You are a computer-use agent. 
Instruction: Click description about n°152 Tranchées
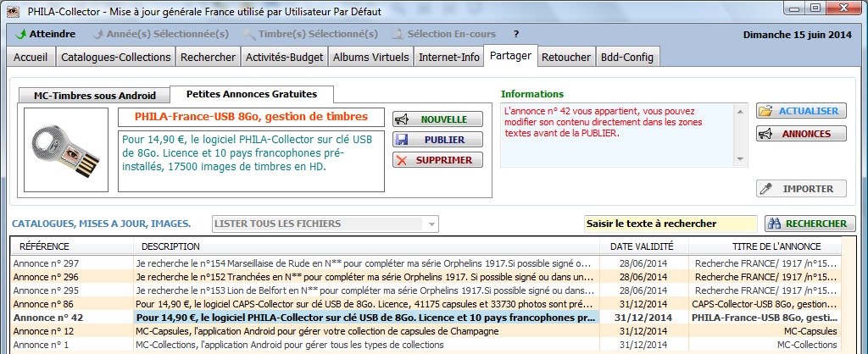point(366,277)
